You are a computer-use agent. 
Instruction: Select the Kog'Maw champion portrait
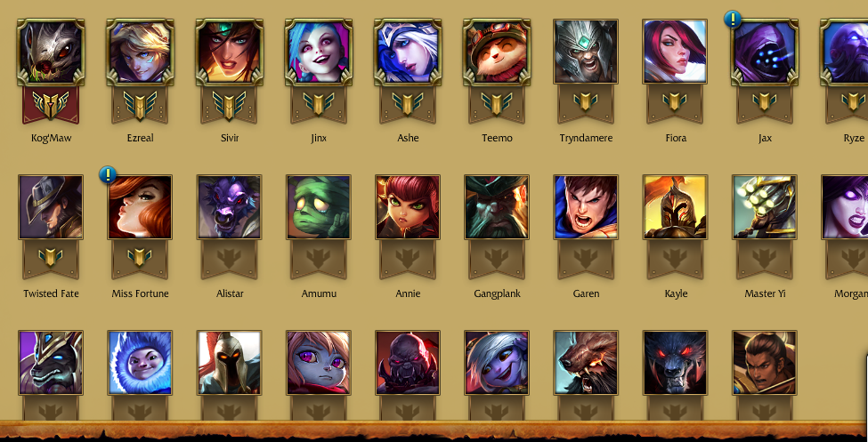[x=51, y=52]
